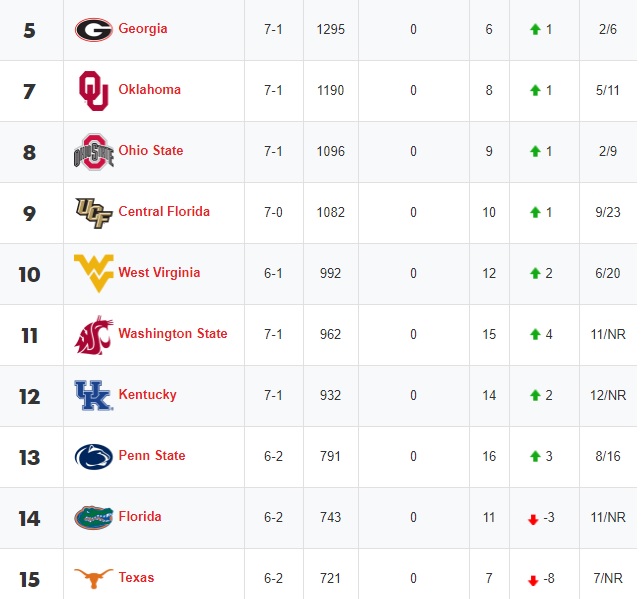The image size is (644, 599).
Task: Follow the Penn State link
Action: (x=152, y=455)
